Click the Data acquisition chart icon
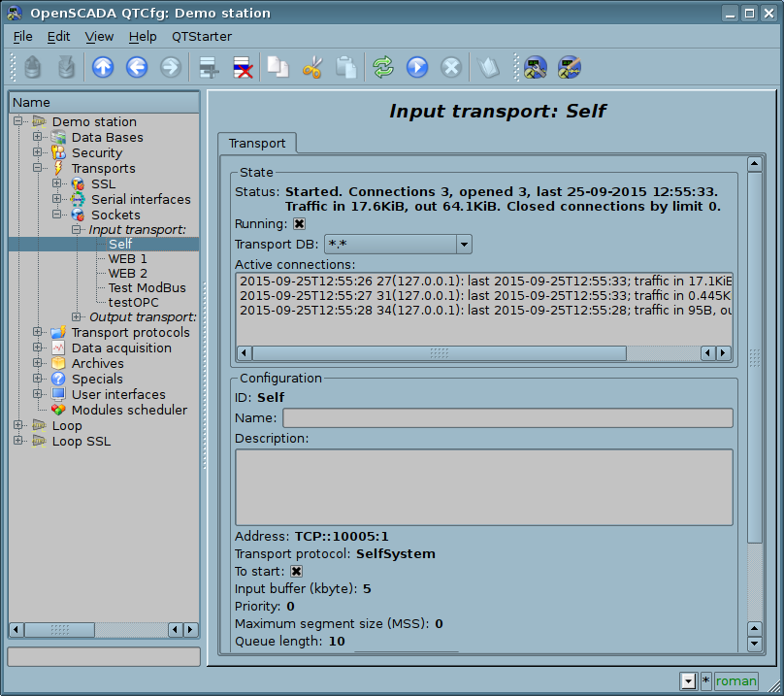The width and height of the screenshot is (784, 696). coord(58,348)
